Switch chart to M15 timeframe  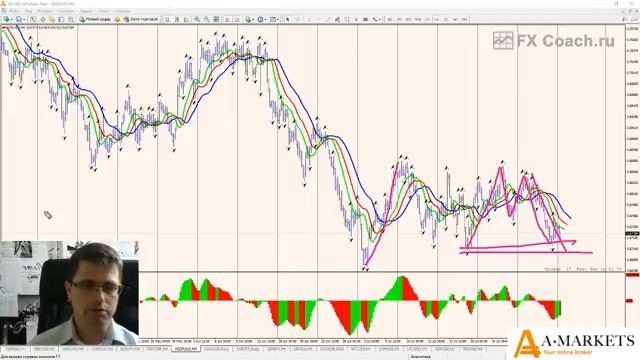[409, 19]
